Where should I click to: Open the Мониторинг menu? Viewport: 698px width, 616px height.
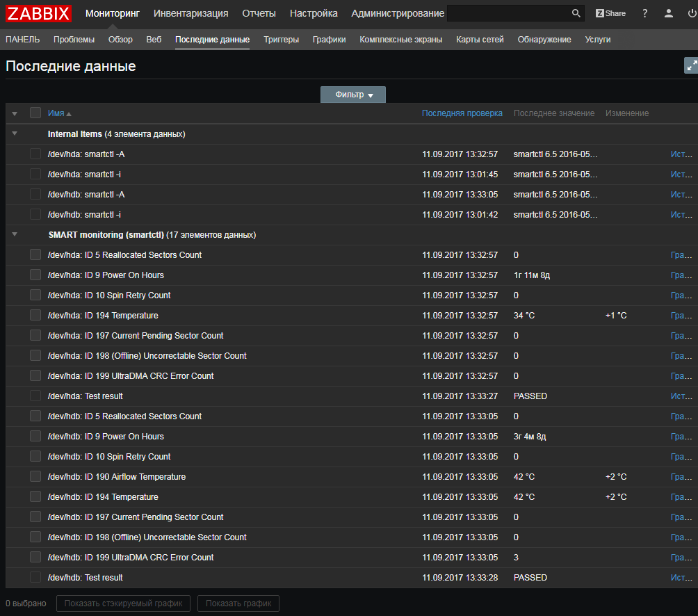(112, 13)
